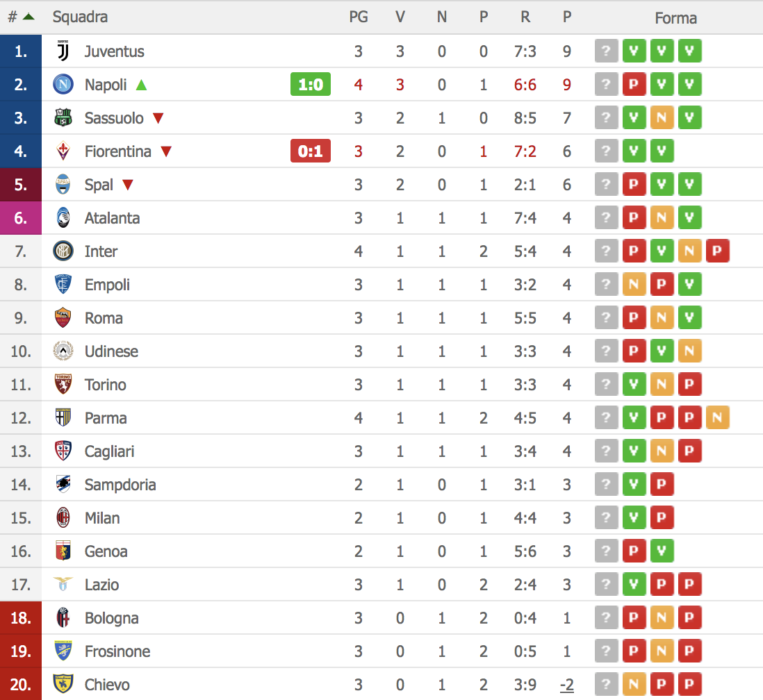Open the Milan club crest
Screen dimensions: 763x700
click(63, 517)
